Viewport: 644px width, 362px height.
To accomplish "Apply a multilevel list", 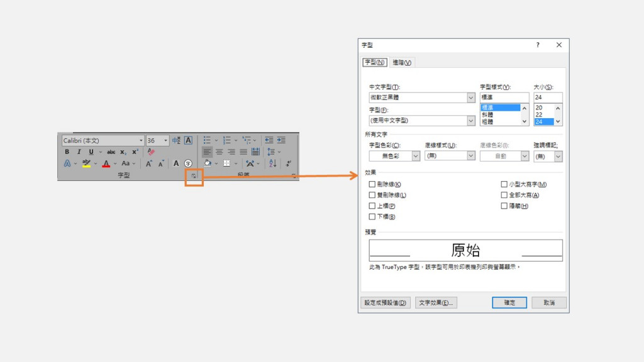I will point(247,140).
